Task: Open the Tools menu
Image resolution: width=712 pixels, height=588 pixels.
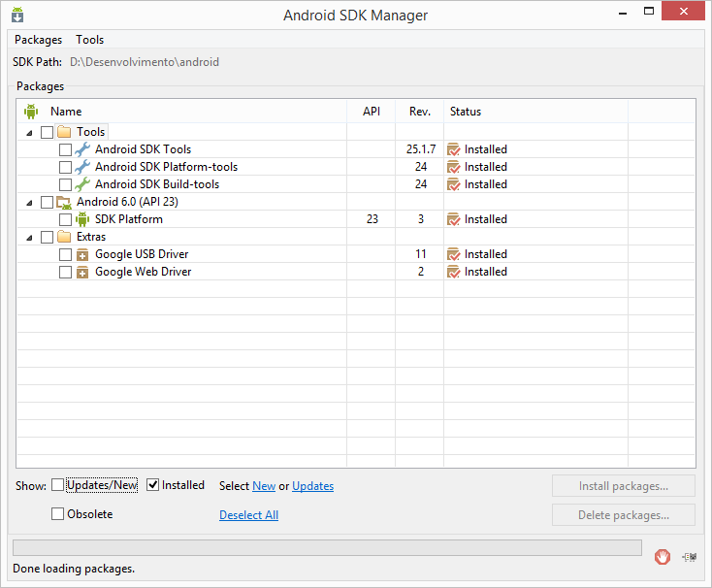Action: click(90, 40)
